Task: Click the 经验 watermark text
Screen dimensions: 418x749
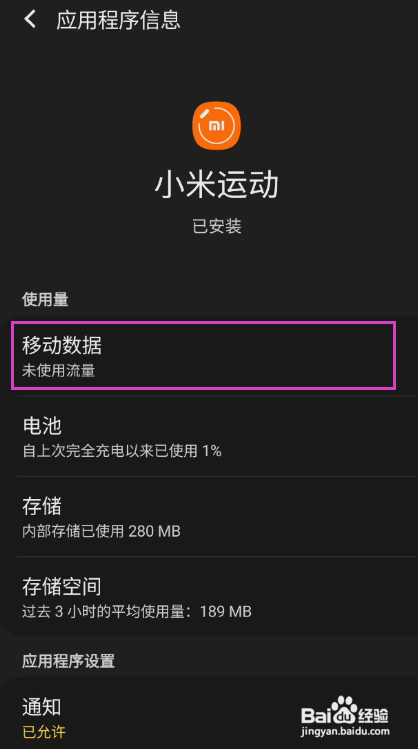Action: [x=374, y=715]
